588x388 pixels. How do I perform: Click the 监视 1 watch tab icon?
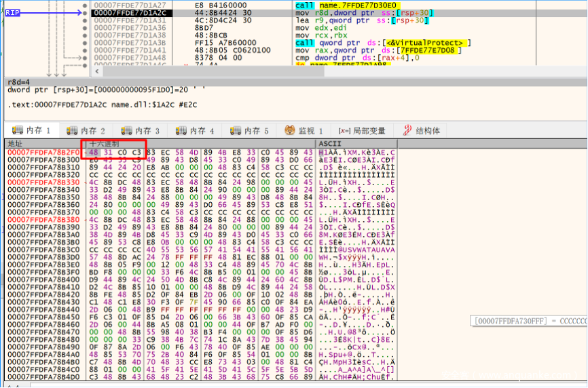(290, 130)
